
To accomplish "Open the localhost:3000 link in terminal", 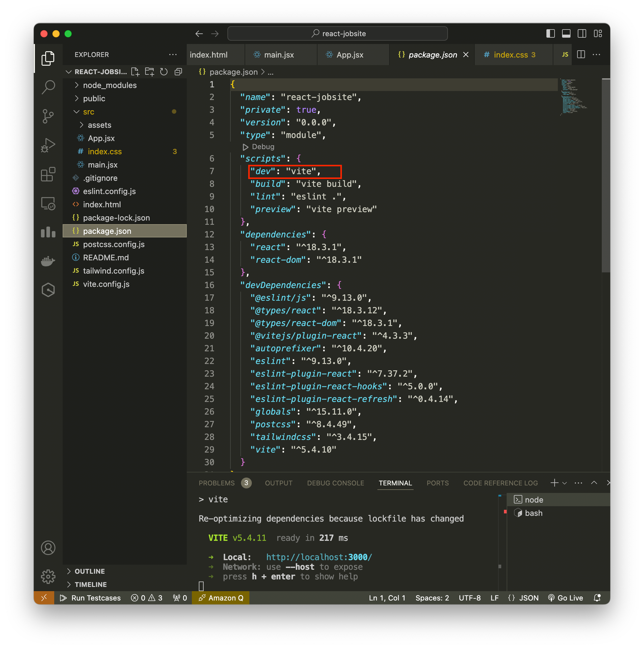I will pyautogui.click(x=319, y=557).
